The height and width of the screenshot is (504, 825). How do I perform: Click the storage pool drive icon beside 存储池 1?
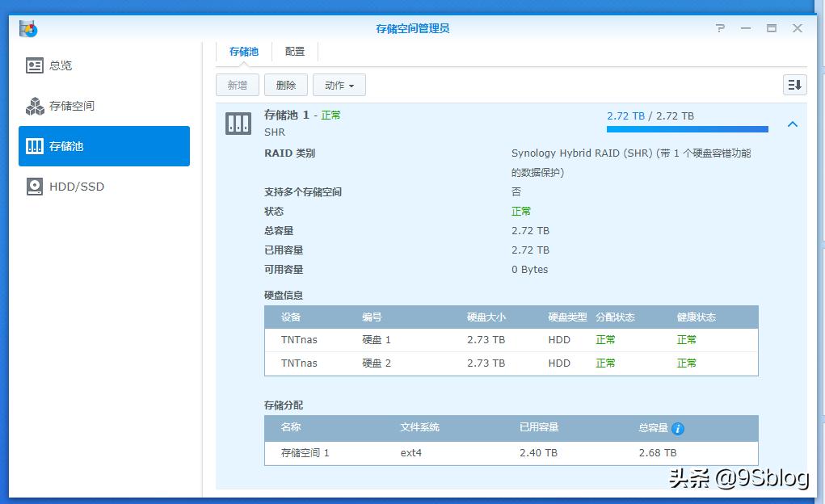click(x=239, y=123)
